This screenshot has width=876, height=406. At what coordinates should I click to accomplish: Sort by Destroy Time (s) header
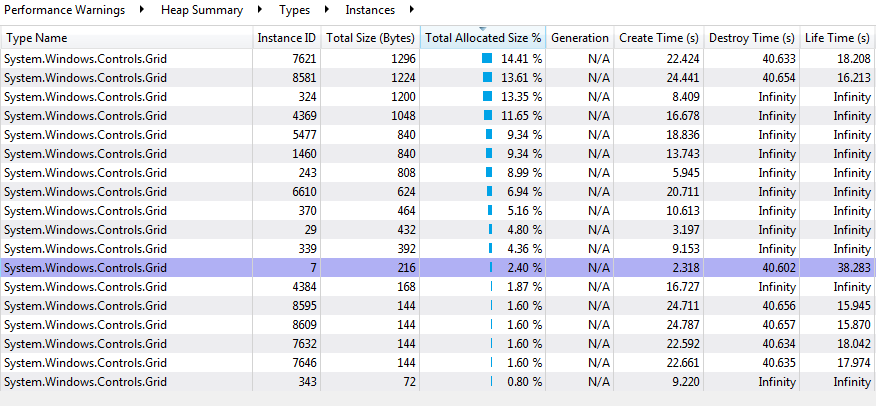[752, 38]
